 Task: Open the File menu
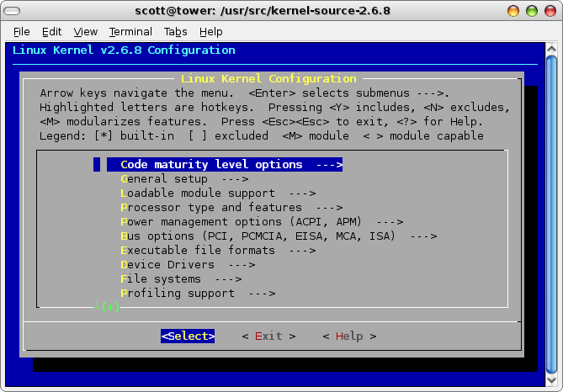[22, 32]
